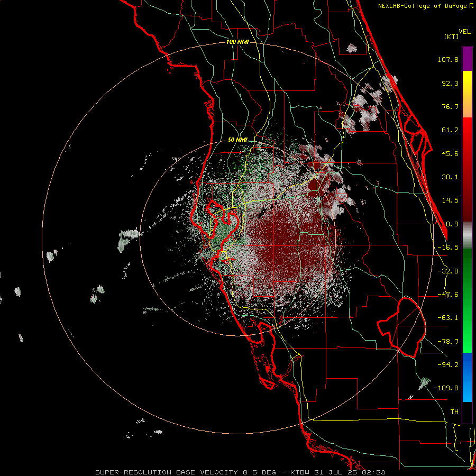The width and height of the screenshot is (476, 476).
Task: Select the -0.9 scale value
Action: [x=450, y=224]
